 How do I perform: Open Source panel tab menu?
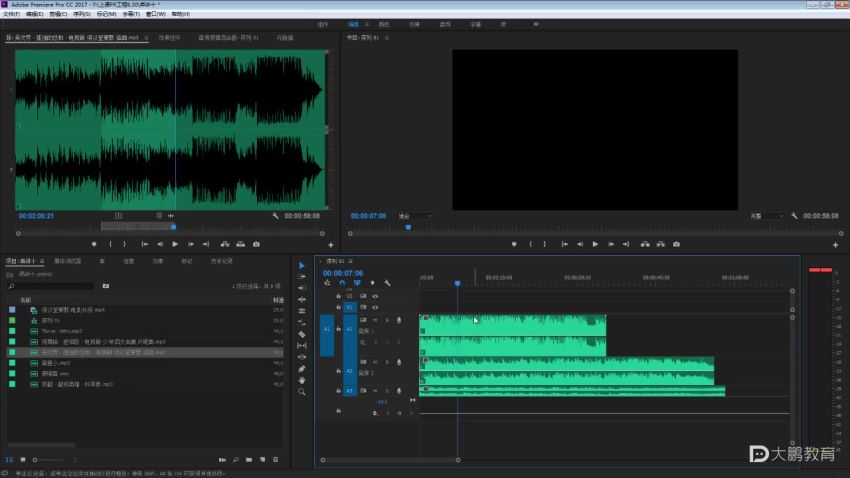click(x=146, y=38)
